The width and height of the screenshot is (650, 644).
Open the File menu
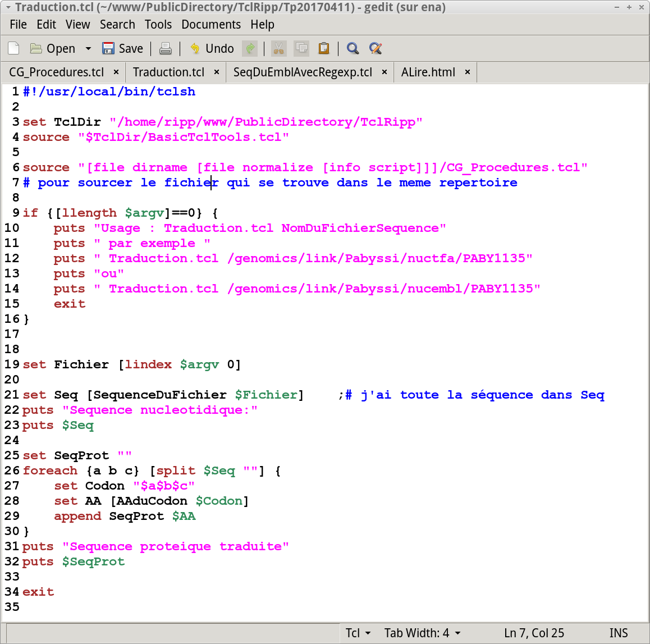tap(18, 25)
